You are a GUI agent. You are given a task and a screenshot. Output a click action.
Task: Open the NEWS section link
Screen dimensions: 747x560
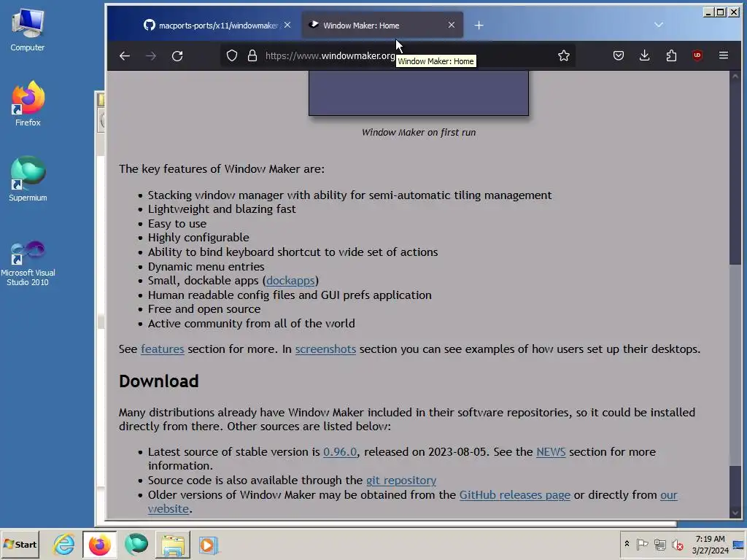tap(551, 452)
